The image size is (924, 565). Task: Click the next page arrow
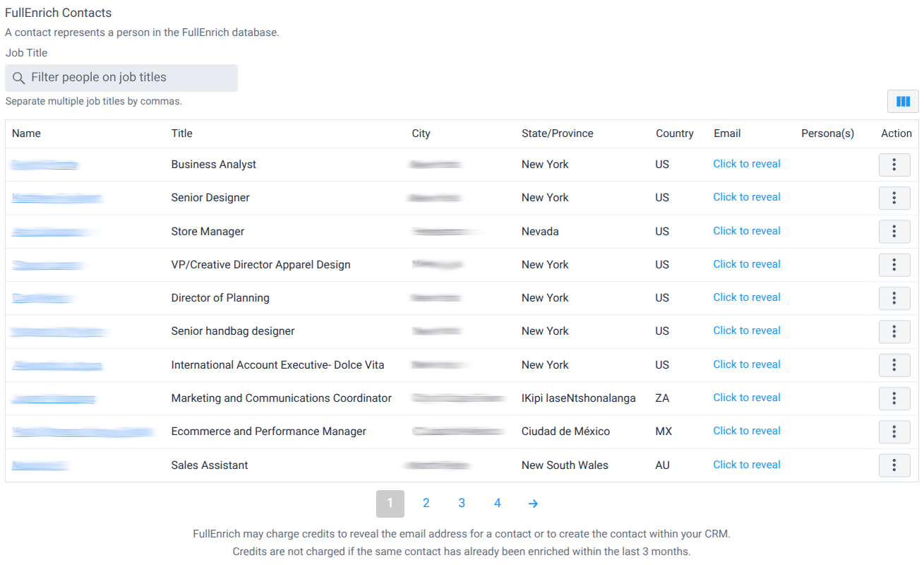533,503
